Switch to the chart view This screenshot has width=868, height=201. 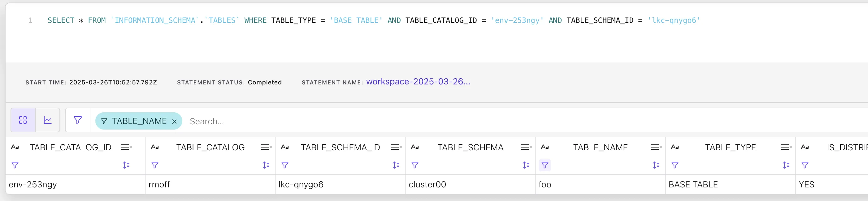pyautogui.click(x=48, y=120)
